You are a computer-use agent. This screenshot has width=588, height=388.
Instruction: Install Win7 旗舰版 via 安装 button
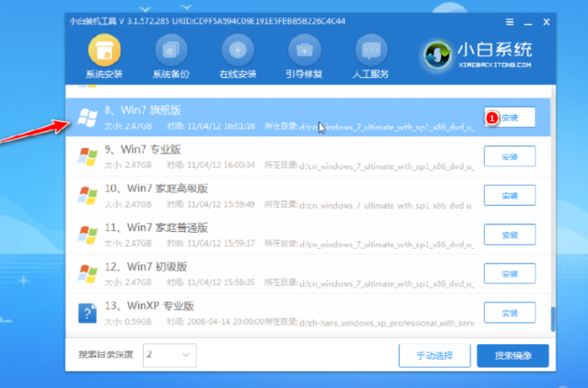click(x=509, y=118)
